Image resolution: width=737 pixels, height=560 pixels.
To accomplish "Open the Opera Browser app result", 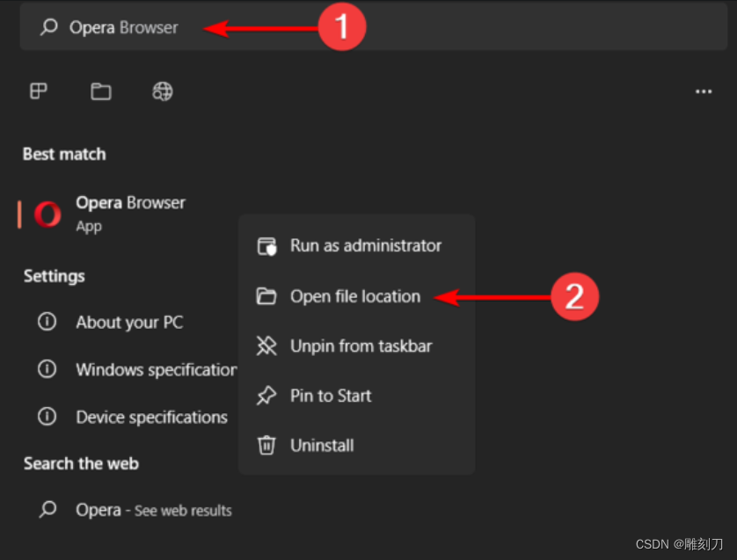I will click(127, 215).
